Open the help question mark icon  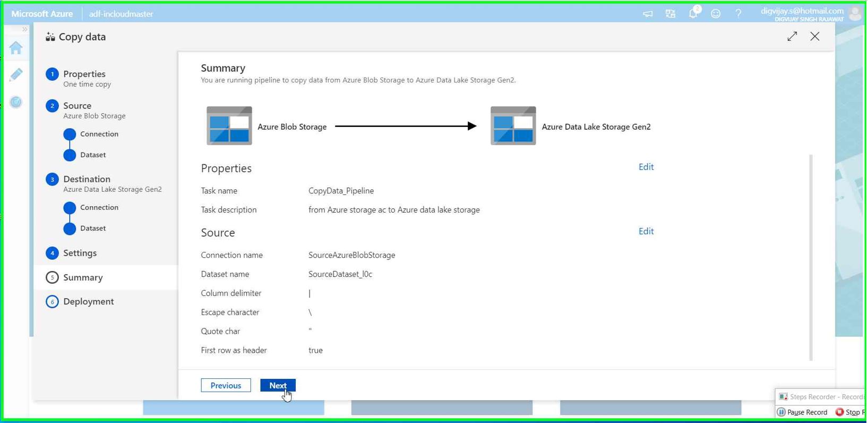coord(738,14)
